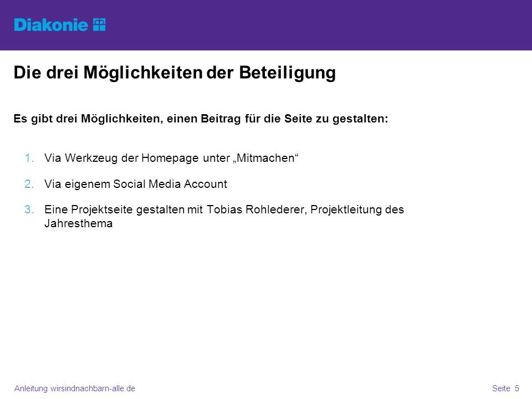The height and width of the screenshot is (399, 532).
Task: Select the heading 'Die drei Möglichkeiten der Beteiligung'
Action: click(175, 73)
